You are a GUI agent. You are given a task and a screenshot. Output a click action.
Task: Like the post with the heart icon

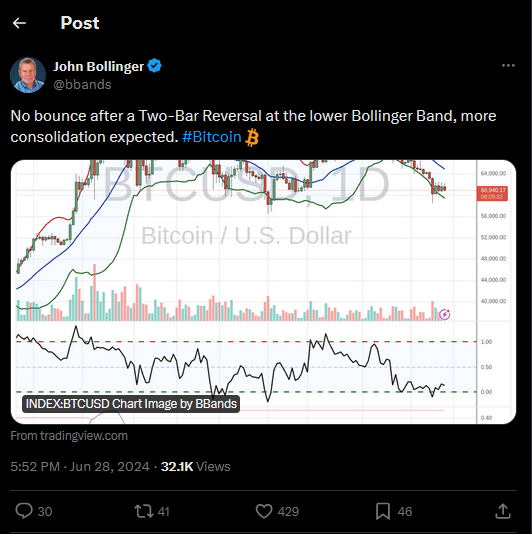(264, 512)
